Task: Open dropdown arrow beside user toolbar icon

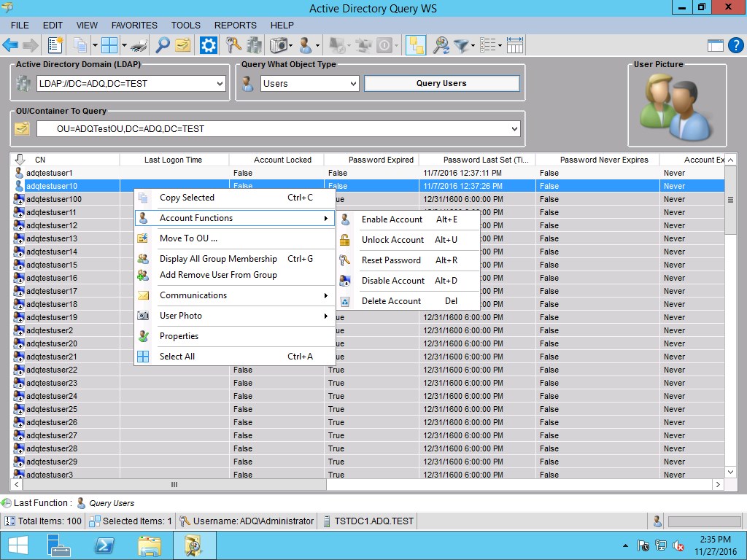Action: [317, 46]
